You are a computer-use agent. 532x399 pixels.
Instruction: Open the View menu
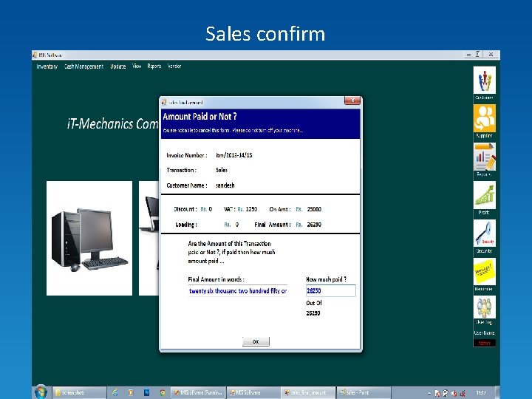point(137,66)
